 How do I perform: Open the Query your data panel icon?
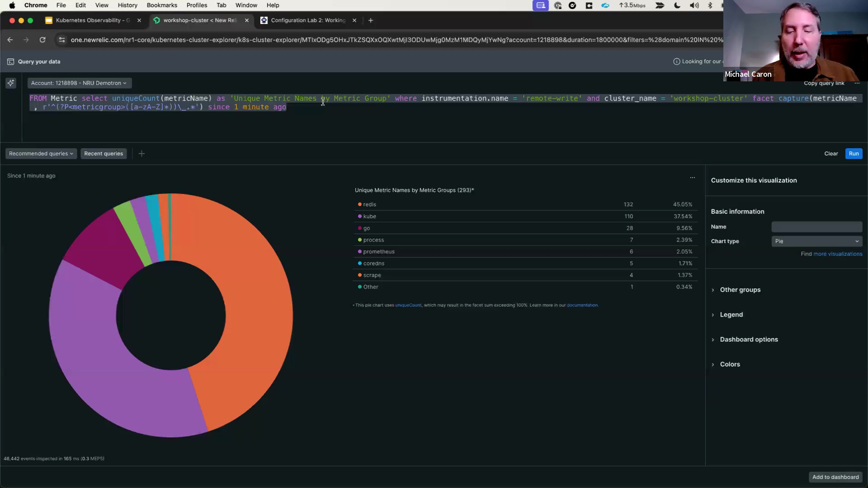(10, 61)
